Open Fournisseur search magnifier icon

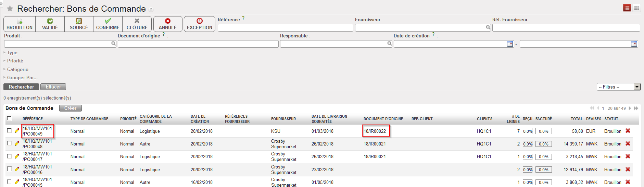pos(488,27)
